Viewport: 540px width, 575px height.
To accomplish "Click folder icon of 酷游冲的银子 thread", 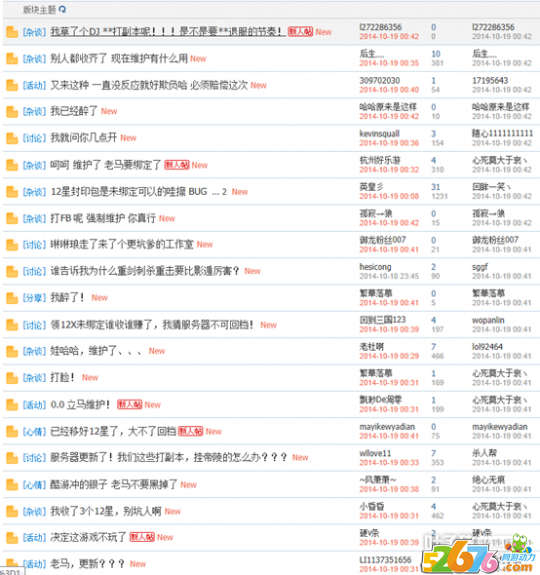I will 12,485.
